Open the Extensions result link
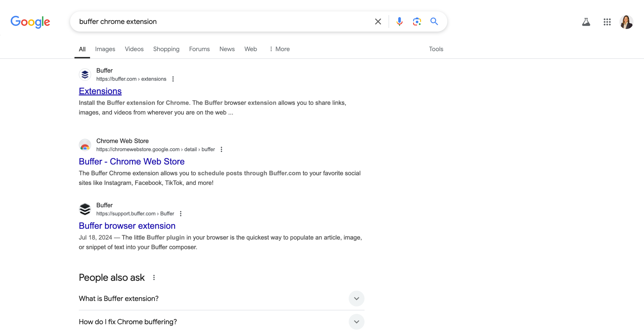644x331 pixels. click(x=100, y=91)
